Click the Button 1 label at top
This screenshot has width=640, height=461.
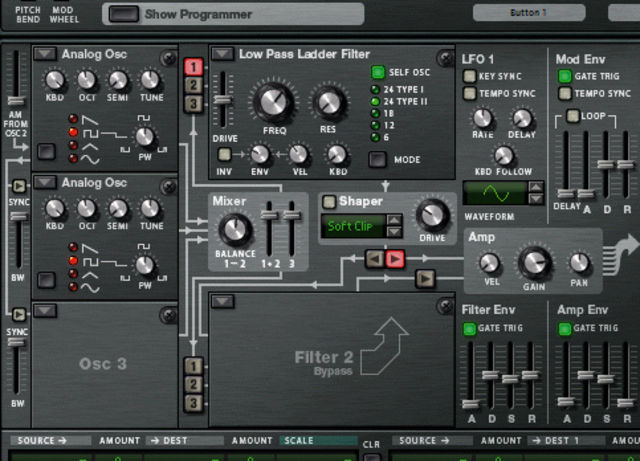click(529, 13)
